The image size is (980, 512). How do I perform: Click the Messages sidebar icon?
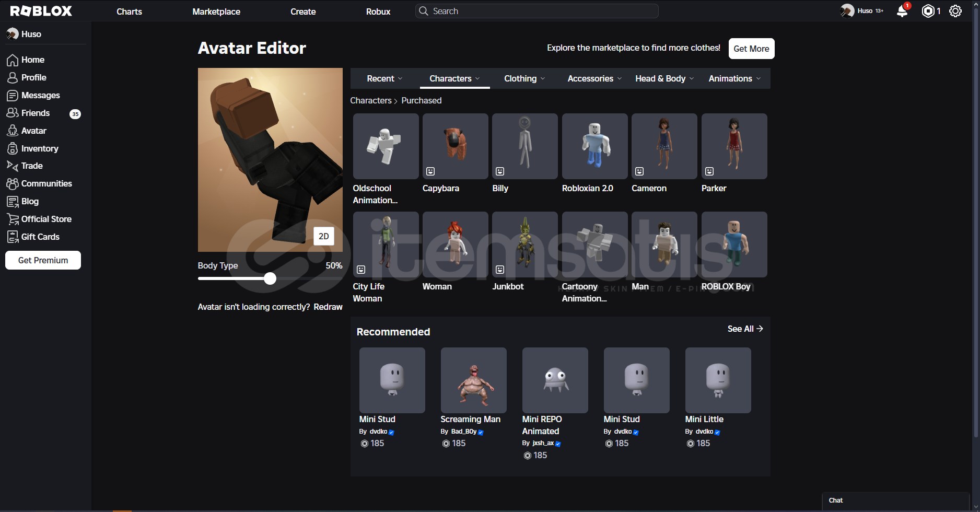coord(13,96)
